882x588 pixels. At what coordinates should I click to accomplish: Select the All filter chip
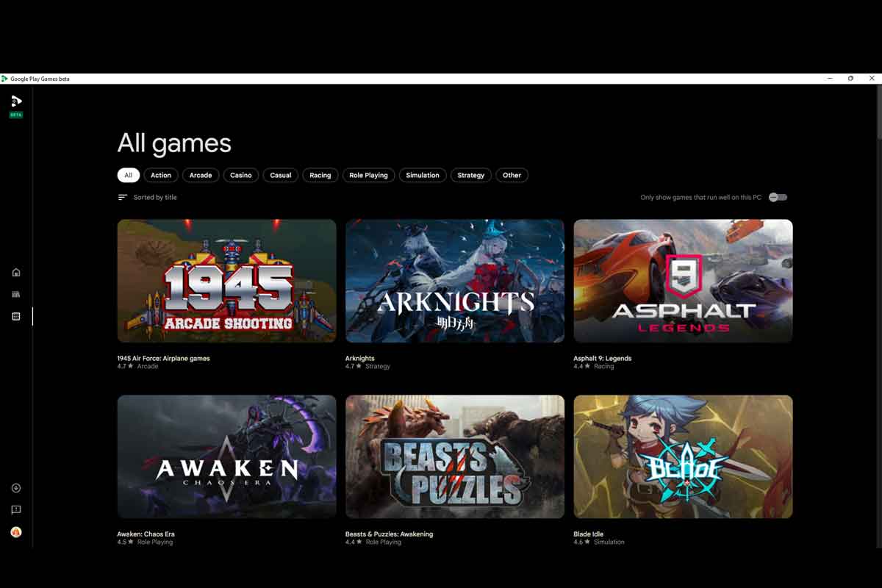pos(128,175)
